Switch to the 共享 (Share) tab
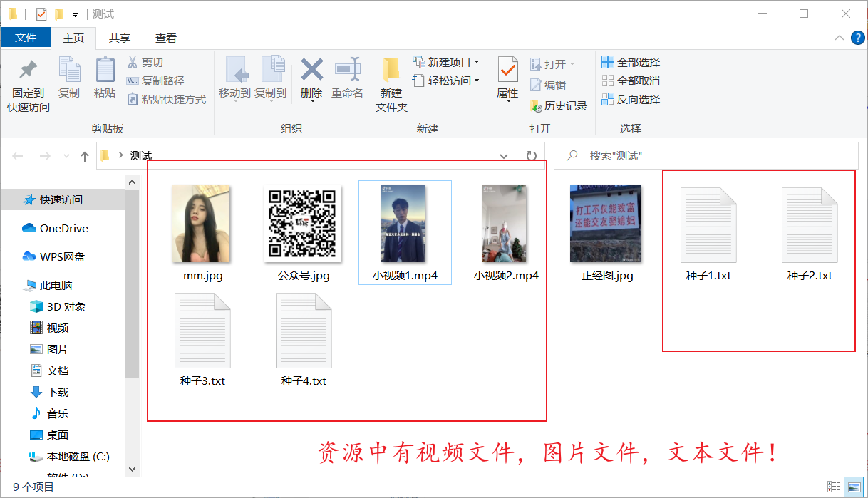Viewport: 868px width, 498px height. 120,38
